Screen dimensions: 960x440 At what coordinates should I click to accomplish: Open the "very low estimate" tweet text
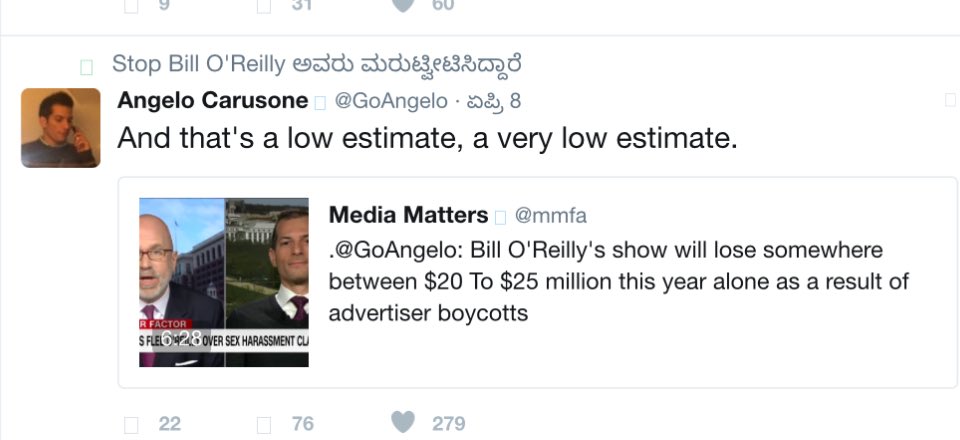tap(427, 138)
